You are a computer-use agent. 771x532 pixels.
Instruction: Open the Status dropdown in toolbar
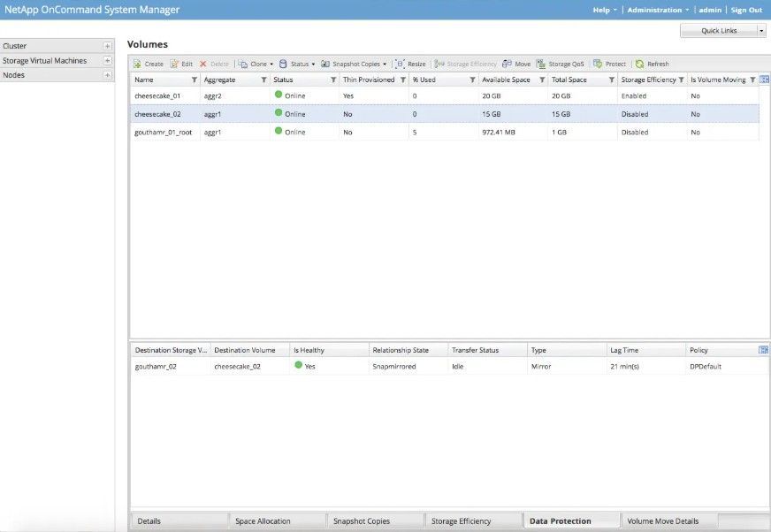point(297,65)
